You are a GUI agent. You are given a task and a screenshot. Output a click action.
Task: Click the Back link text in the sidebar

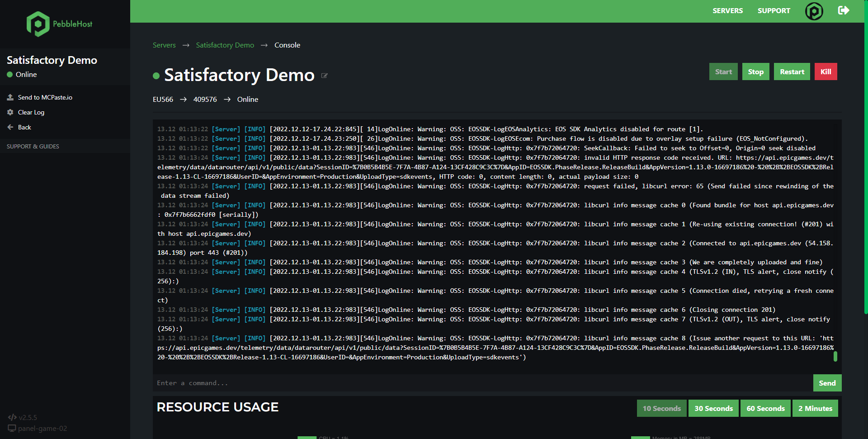[x=24, y=127]
